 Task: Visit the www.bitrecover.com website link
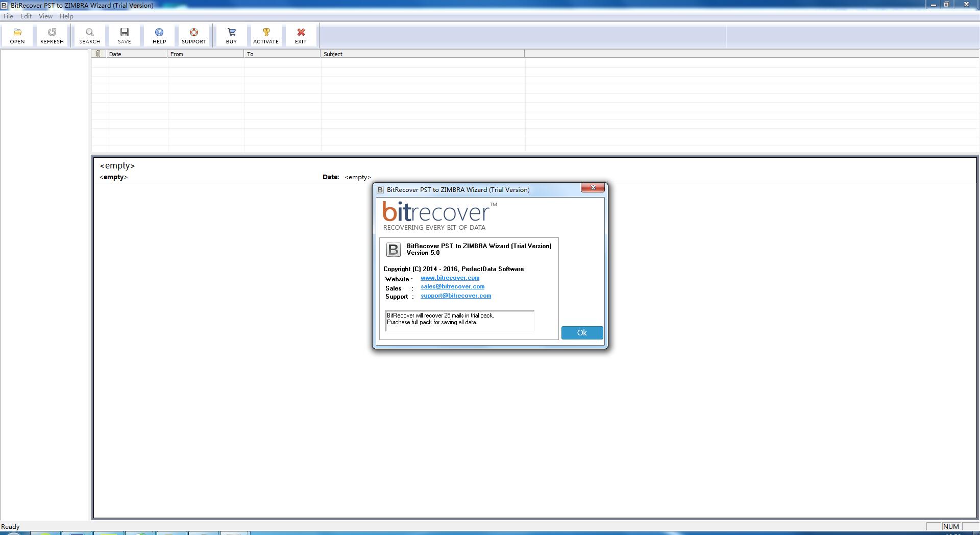450,278
